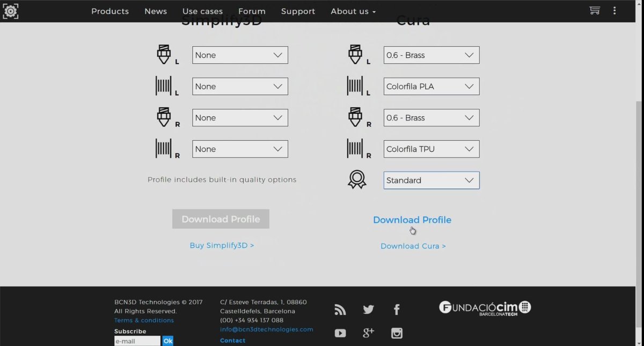Viewport: 644px width, 346px height.
Task: Open the Instagram icon
Action: click(x=397, y=333)
